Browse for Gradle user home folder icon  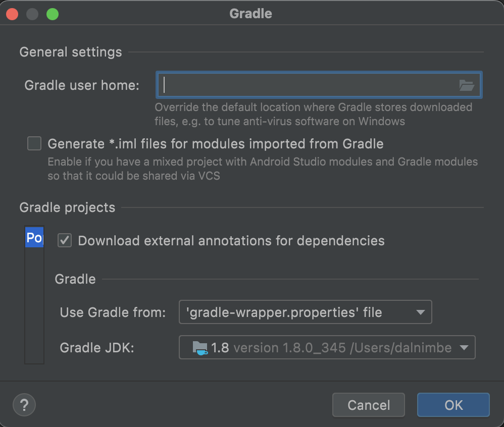point(467,85)
